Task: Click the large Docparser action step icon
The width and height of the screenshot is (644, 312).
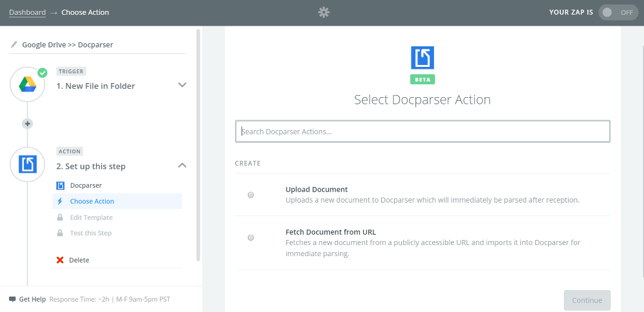Action: [28, 164]
